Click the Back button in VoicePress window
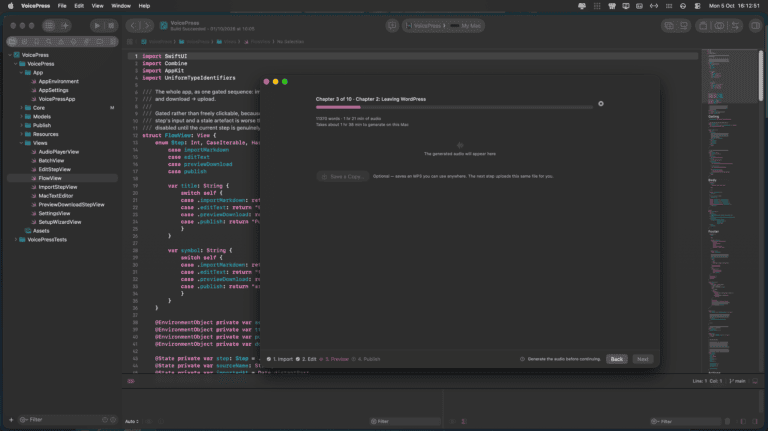The image size is (768, 431). tap(617, 359)
